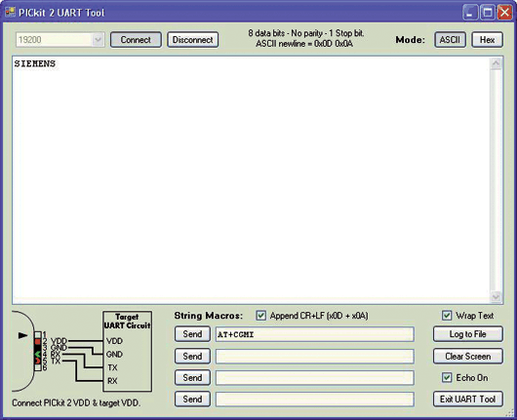Click 'Connect PICkit 2 VDD & target VDD.' text
Viewport: 517px width, 420px height.
click(x=76, y=402)
